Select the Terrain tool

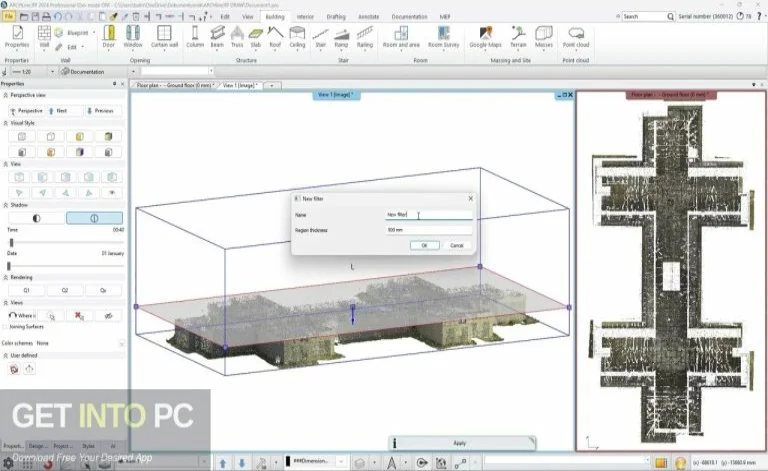point(518,36)
